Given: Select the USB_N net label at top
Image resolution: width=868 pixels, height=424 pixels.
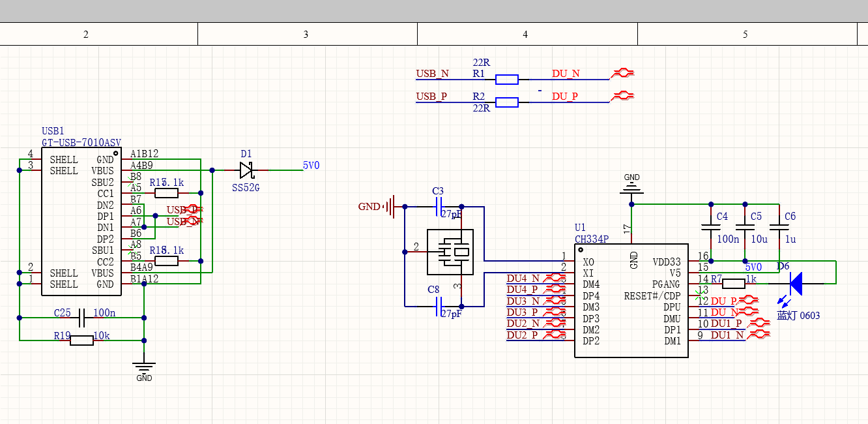Looking at the screenshot, I should coord(432,74).
